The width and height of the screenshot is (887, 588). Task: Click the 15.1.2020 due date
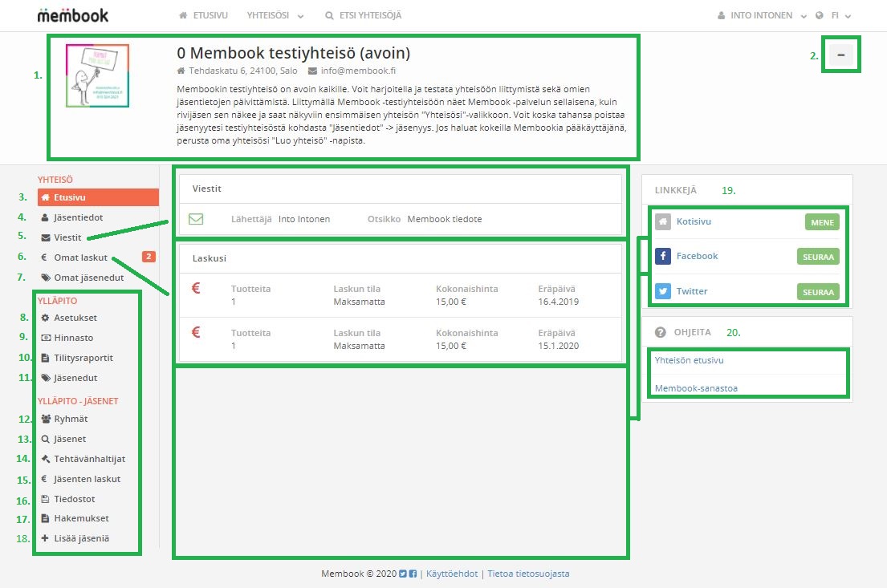pyautogui.click(x=559, y=346)
